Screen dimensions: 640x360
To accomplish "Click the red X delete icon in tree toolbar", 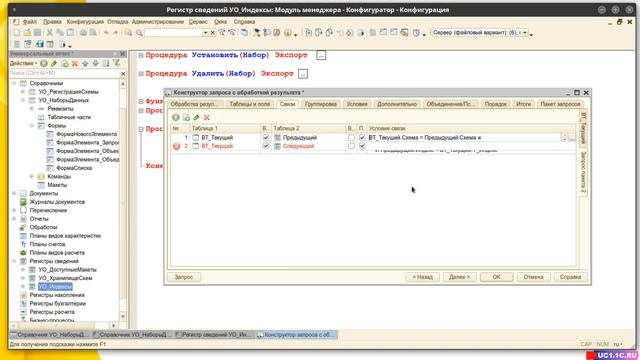I will (x=75, y=63).
